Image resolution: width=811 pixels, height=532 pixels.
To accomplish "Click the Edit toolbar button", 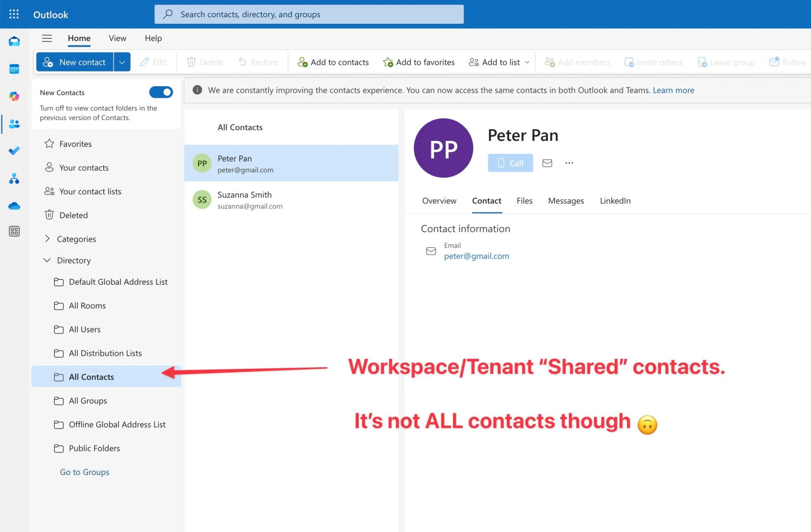I will pyautogui.click(x=154, y=62).
